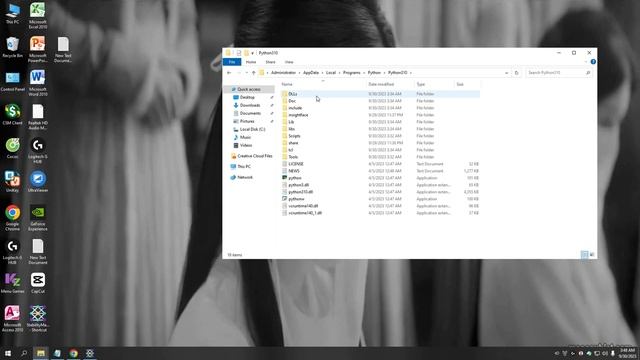Open the Share ribbon tab
The height and width of the screenshot is (360, 640).
point(270,62)
